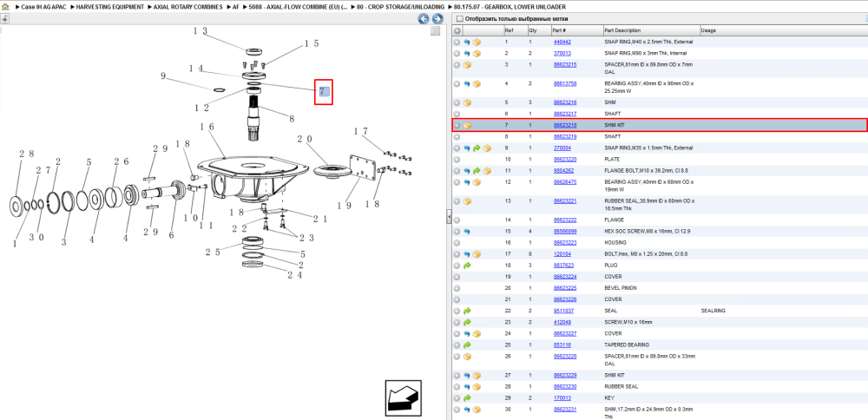The width and height of the screenshot is (868, 420).
Task: Click box icon for bearing assy 86626475
Action: click(x=477, y=182)
